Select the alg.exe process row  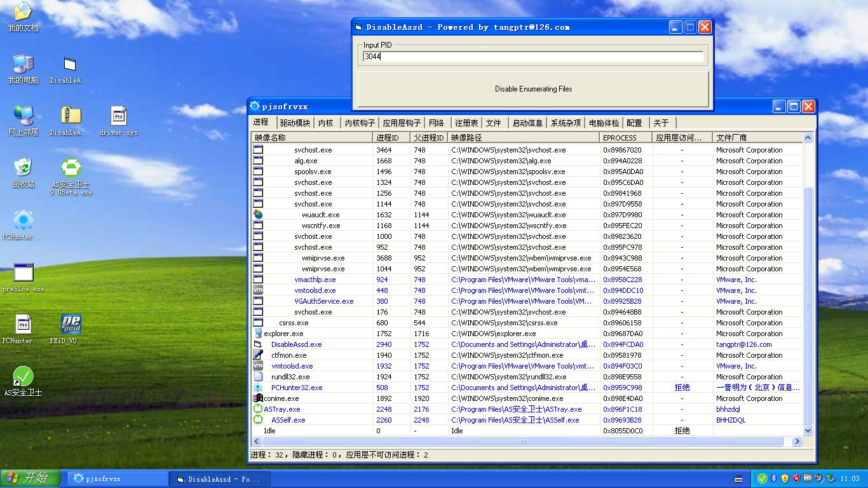(527, 161)
